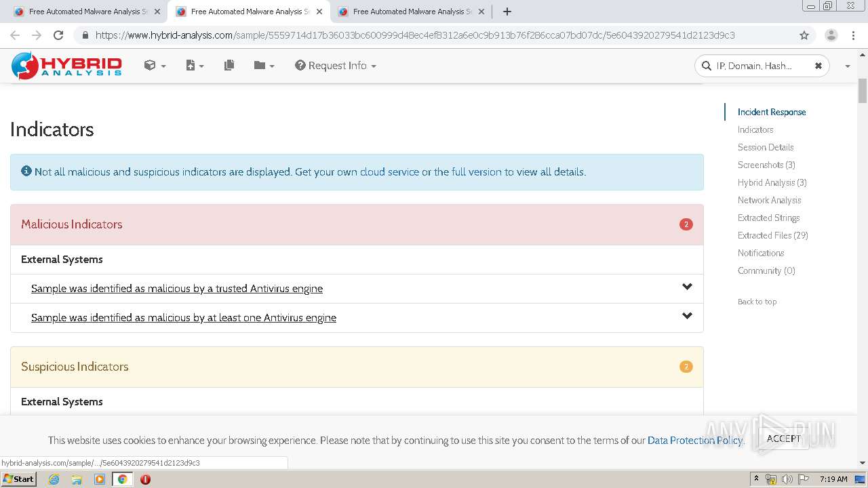Click the site padlock icon

[x=85, y=35]
